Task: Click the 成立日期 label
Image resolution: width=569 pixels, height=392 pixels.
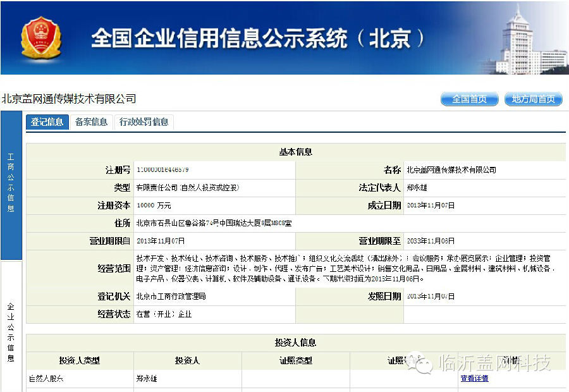Action: [x=384, y=205]
